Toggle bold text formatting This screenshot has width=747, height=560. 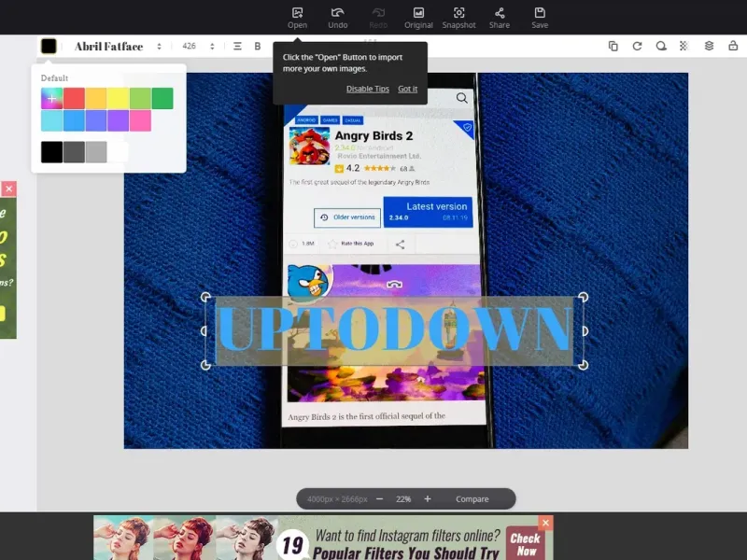tap(258, 46)
